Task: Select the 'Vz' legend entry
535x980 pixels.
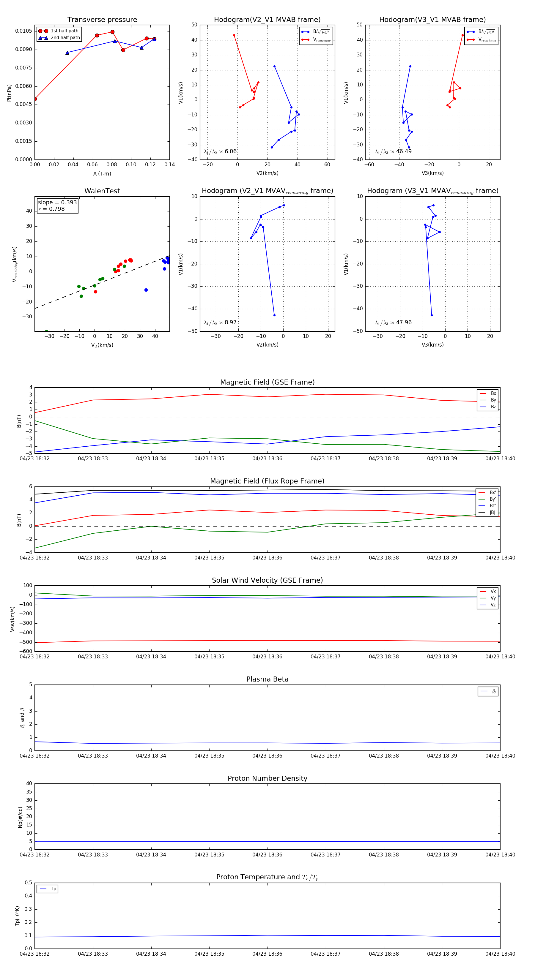Action: point(488,605)
